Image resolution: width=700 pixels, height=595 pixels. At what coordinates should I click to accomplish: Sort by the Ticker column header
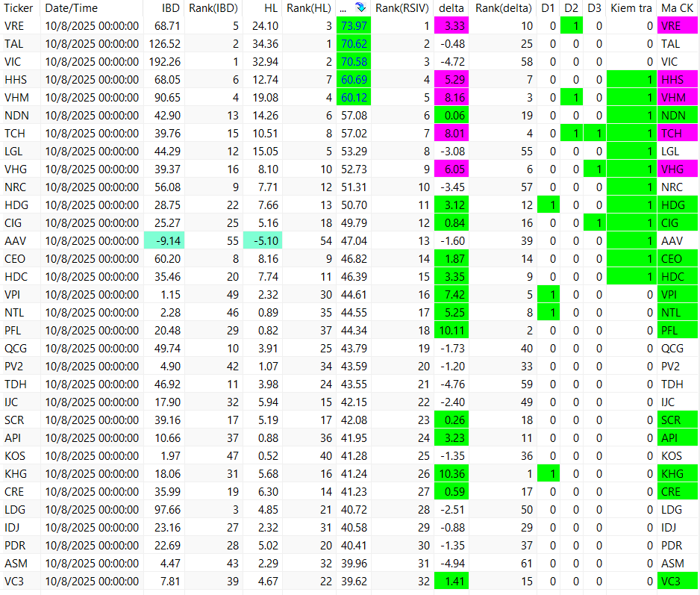click(19, 8)
